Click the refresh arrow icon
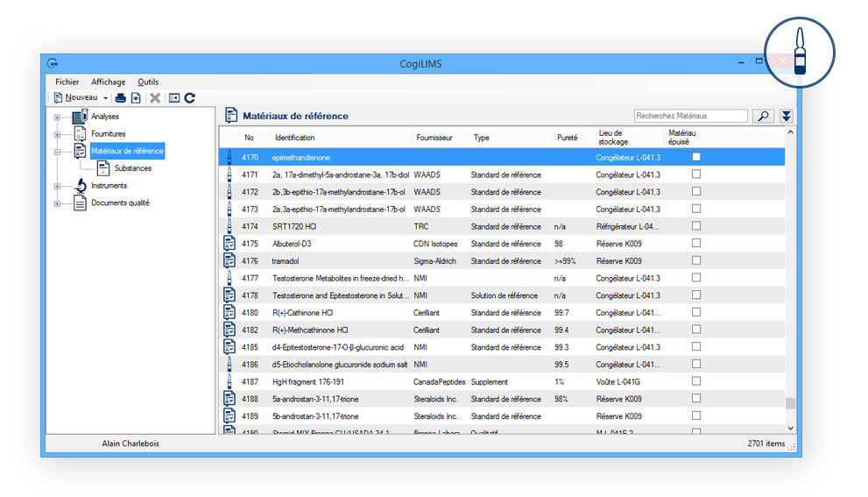 point(189,98)
